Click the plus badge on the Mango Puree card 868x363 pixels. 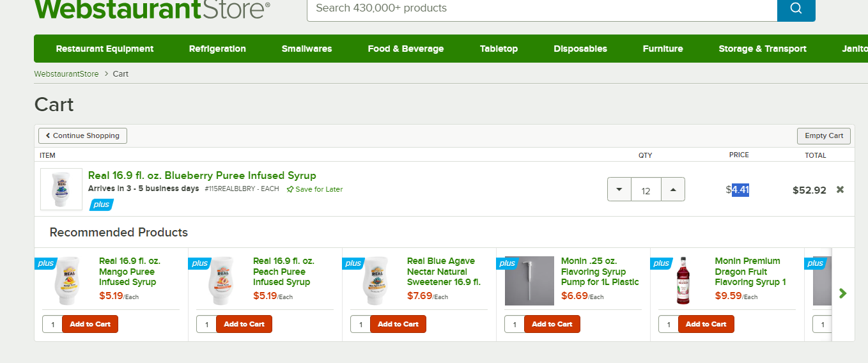(45, 263)
